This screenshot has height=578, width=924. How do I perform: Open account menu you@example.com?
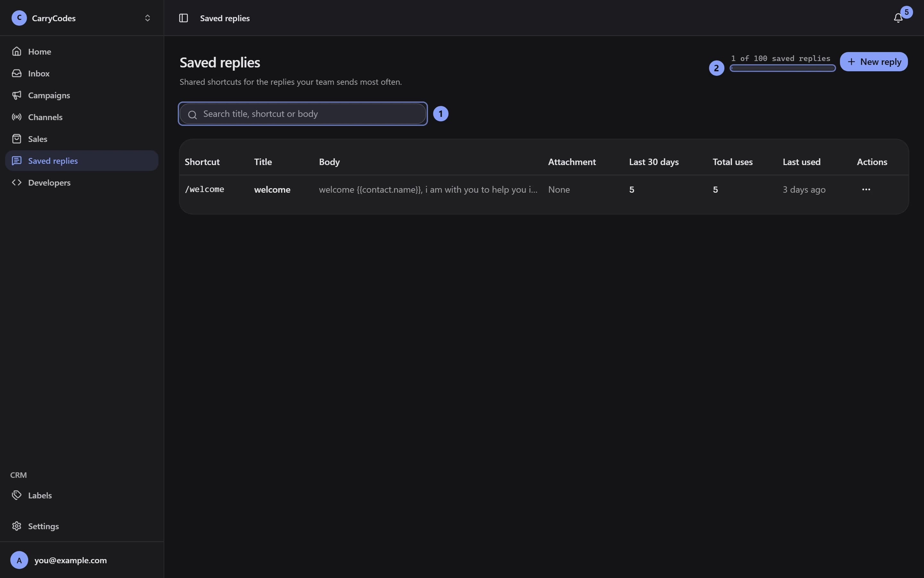(82, 560)
